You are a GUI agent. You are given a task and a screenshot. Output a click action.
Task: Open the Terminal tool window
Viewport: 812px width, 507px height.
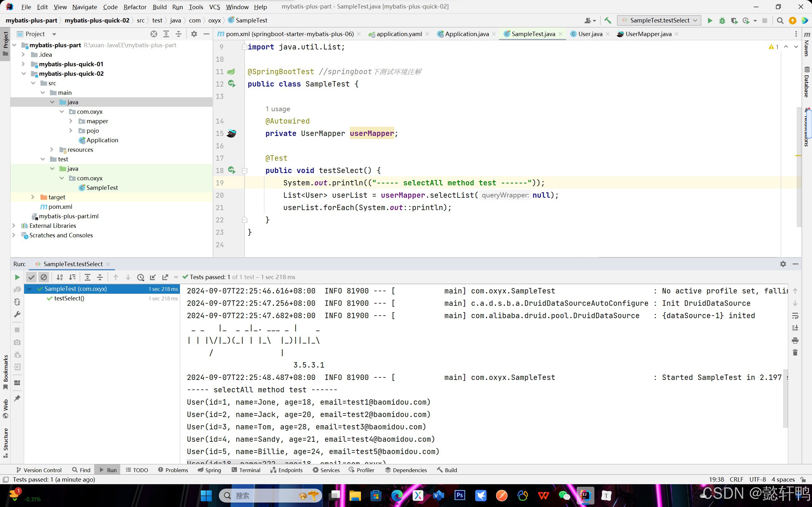pos(249,470)
